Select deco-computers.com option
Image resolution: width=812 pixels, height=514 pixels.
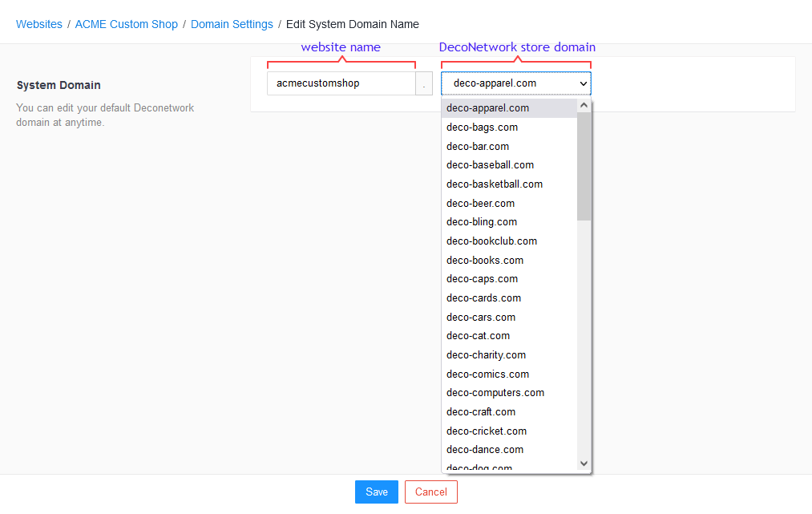510,393
